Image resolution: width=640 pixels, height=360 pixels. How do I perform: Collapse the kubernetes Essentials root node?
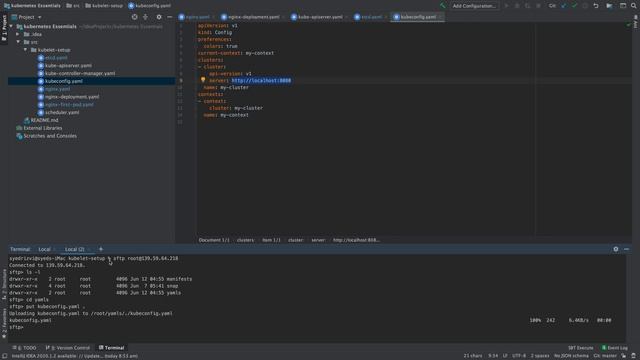(11, 27)
